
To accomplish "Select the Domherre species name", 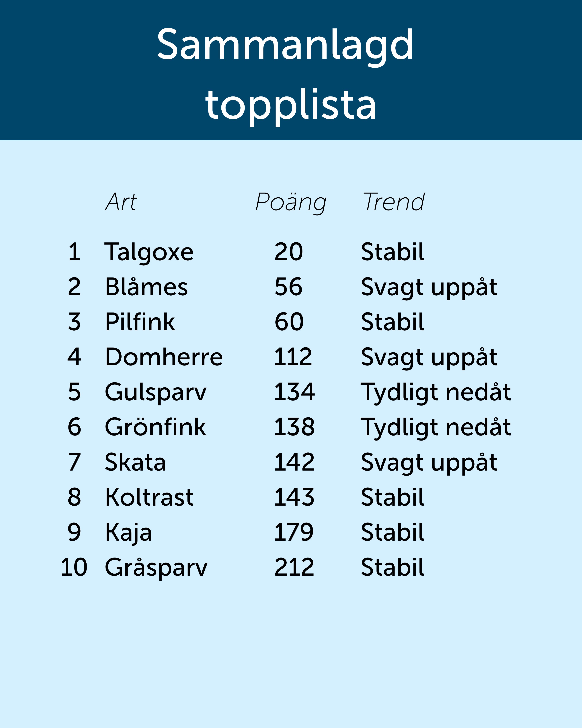I will (x=164, y=357).
